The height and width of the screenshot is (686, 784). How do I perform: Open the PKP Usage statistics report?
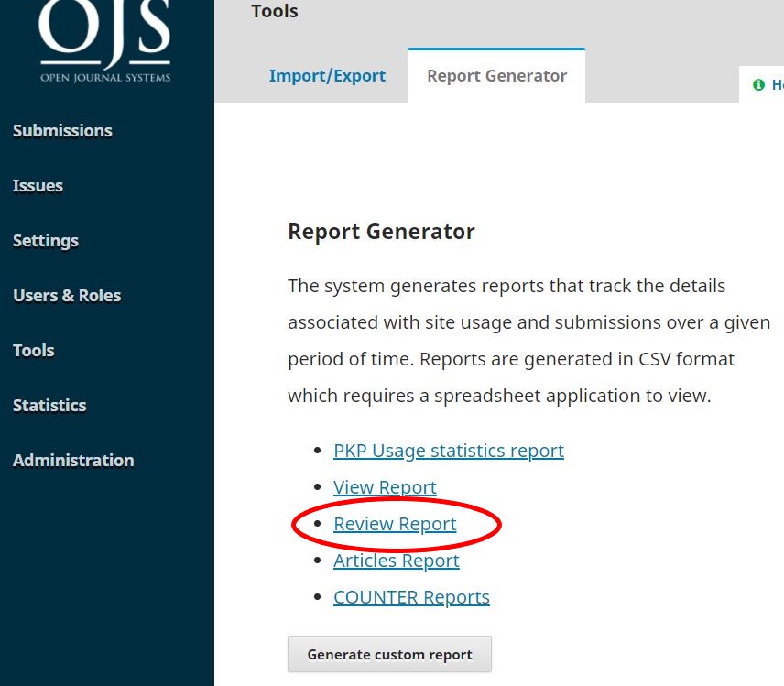click(449, 451)
